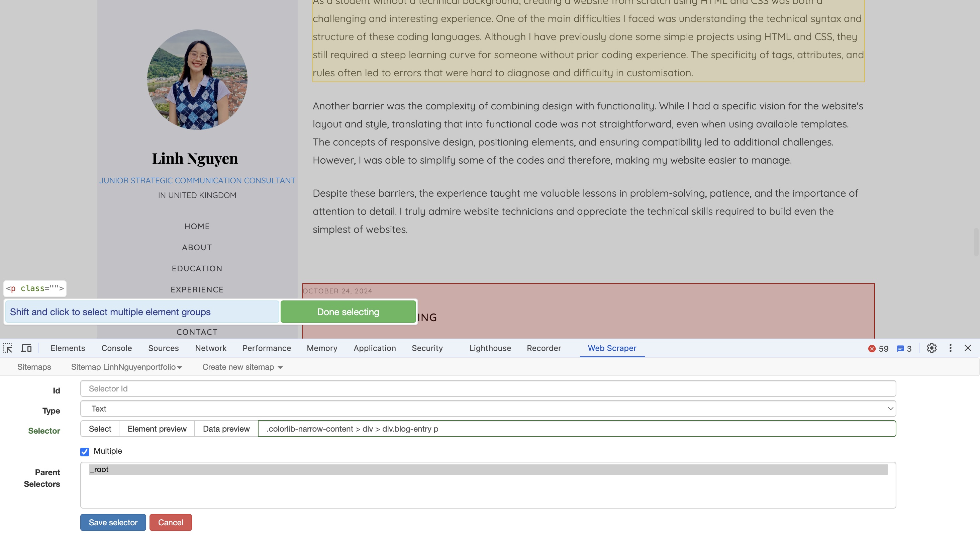Switch to the Network tab

click(210, 348)
